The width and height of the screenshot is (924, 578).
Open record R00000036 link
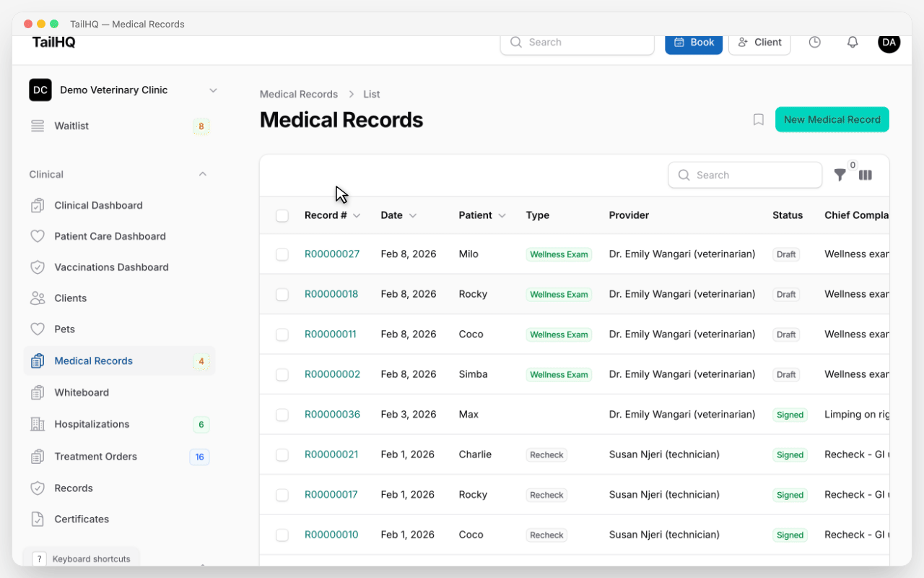[332, 414]
